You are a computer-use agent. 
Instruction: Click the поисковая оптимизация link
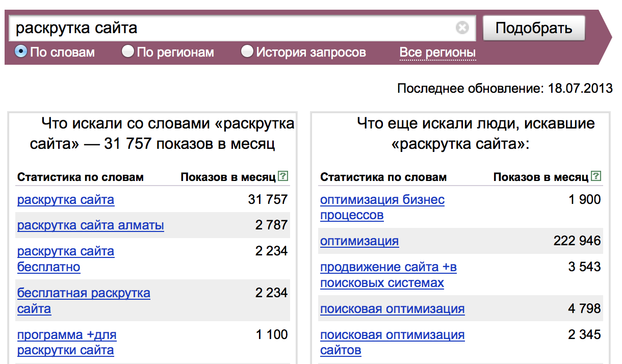click(x=391, y=309)
